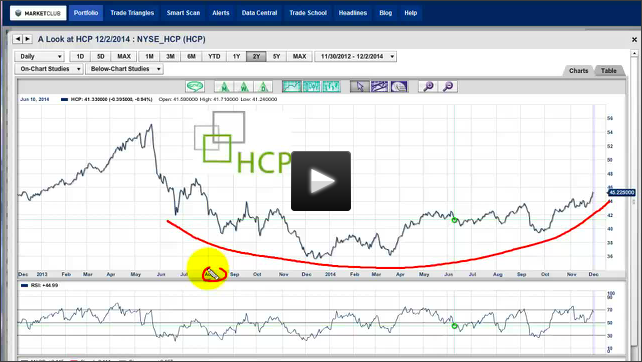This screenshot has height=362, width=642.
Task: Toggle the monthly Trade Triangle icon
Action: (x=224, y=86)
